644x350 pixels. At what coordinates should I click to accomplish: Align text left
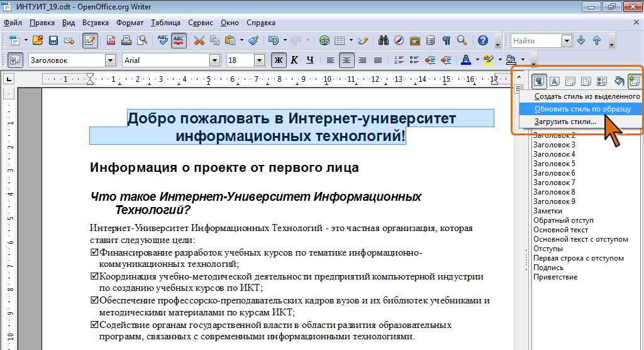pos(331,60)
